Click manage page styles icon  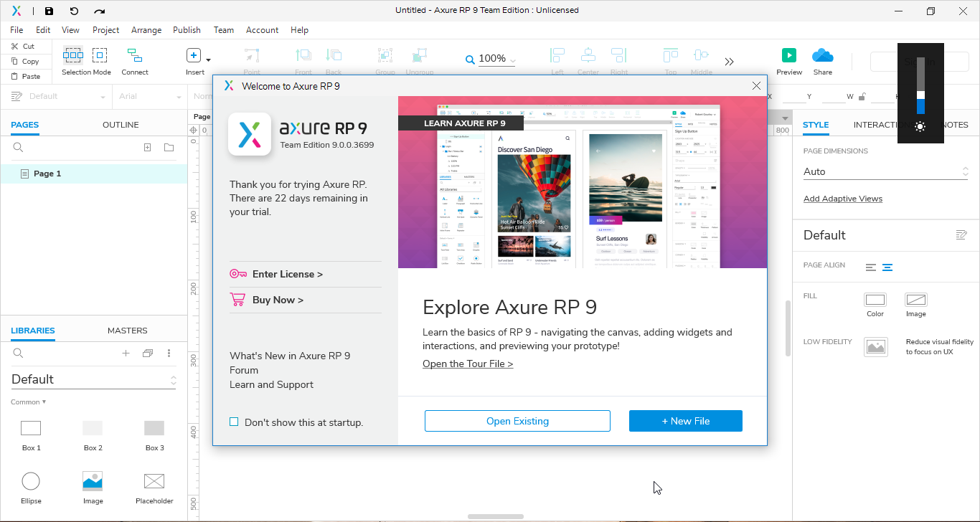click(x=962, y=235)
